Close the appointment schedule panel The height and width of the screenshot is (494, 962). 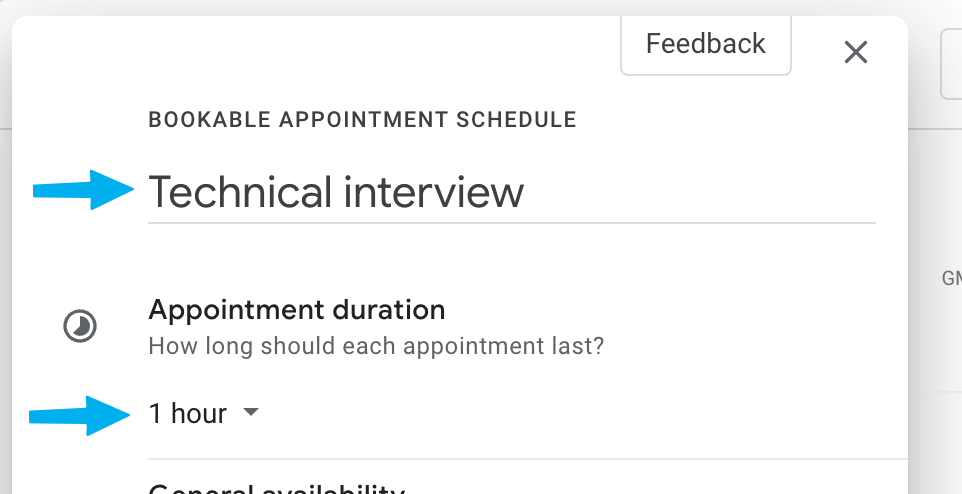[855, 52]
